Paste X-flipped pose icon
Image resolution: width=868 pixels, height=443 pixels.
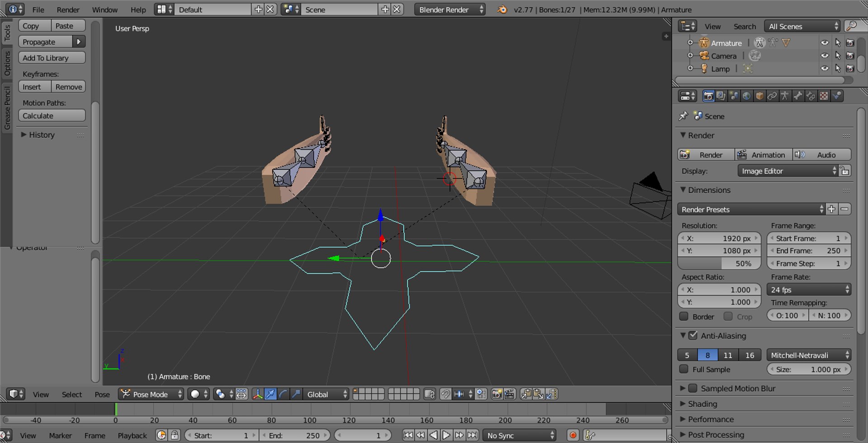[x=552, y=394]
